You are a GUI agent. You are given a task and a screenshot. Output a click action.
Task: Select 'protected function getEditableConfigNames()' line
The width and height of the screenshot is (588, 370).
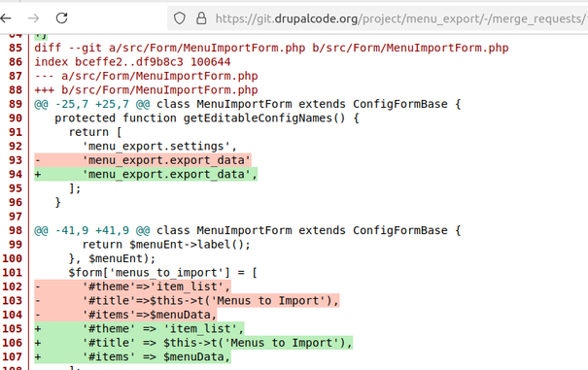click(207, 118)
